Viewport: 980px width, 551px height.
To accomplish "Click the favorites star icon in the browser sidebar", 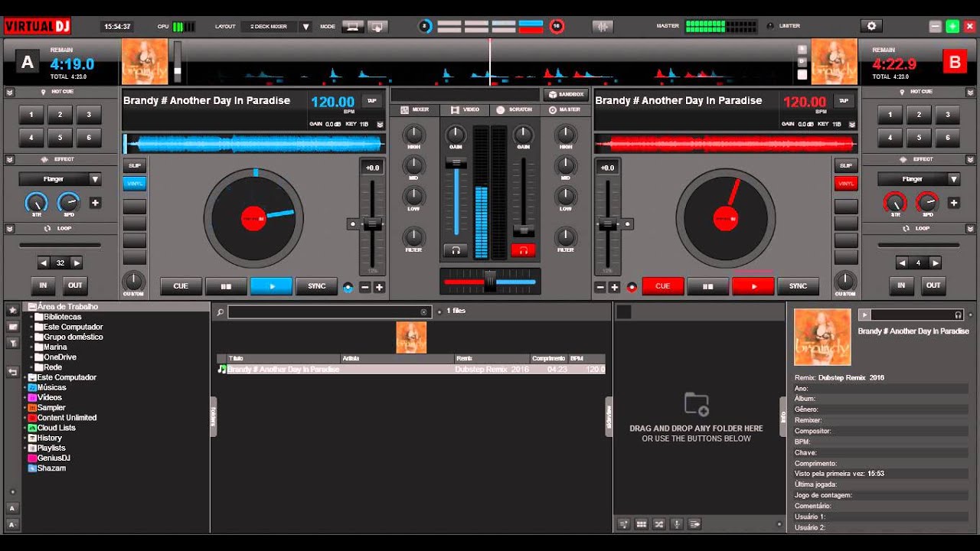I will click(x=12, y=310).
